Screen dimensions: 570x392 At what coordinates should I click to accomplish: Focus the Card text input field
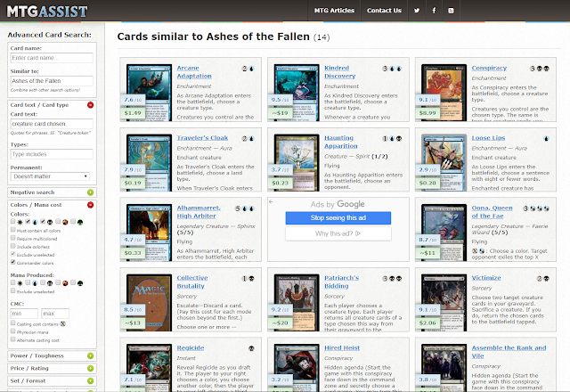52,124
